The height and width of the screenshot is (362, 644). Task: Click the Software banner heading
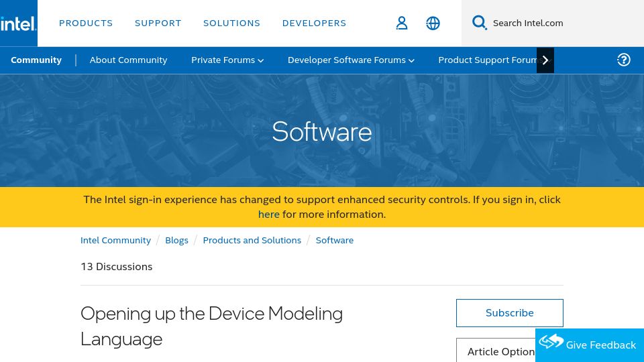[x=322, y=132]
